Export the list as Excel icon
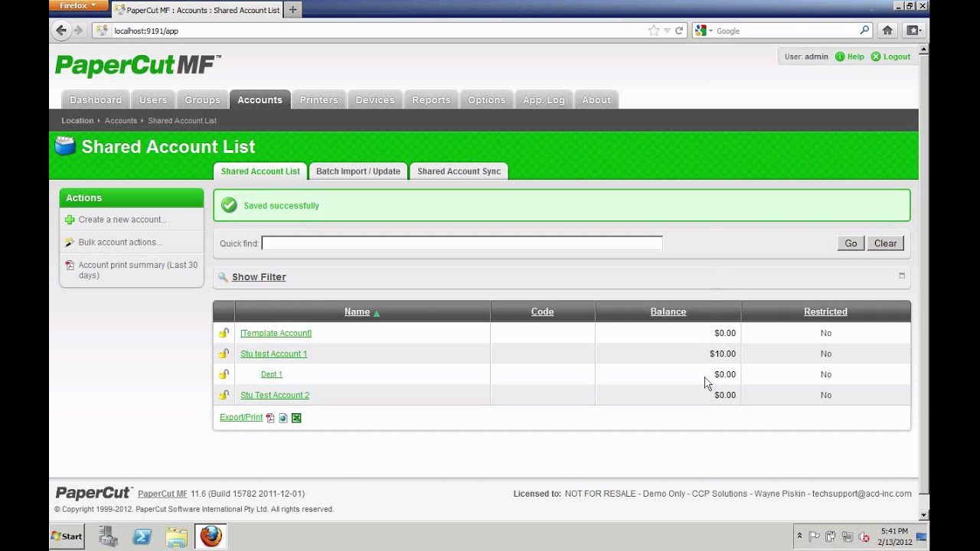The image size is (980, 551). tap(296, 418)
